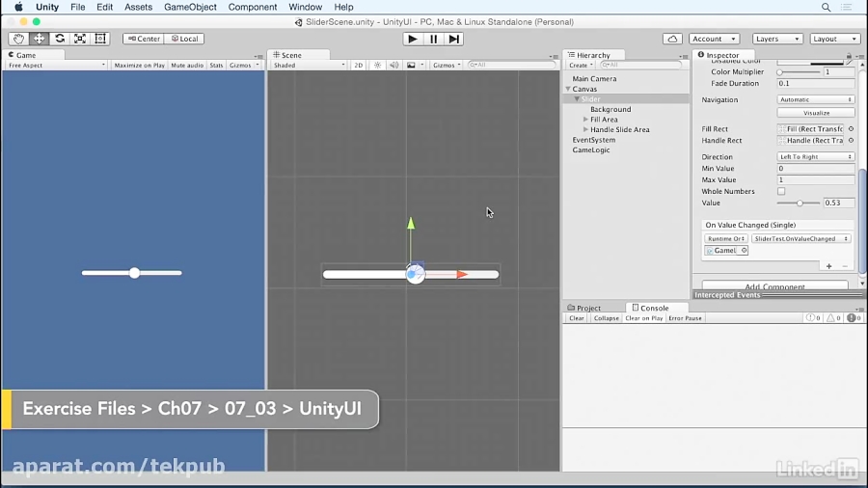
Task: Toggle Maximize on Play
Action: pyautogui.click(x=140, y=65)
